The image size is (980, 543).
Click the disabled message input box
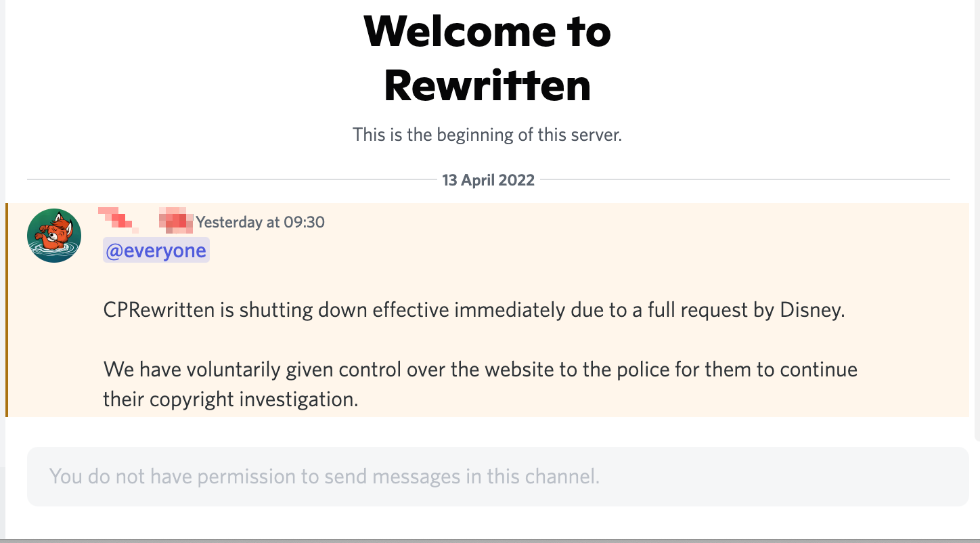point(497,477)
